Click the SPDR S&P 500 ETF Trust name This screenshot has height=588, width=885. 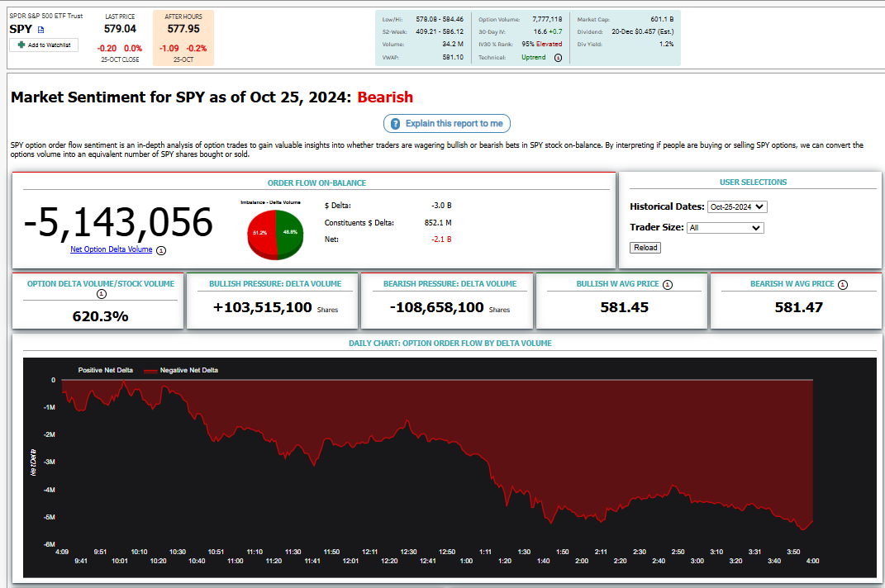click(46, 16)
